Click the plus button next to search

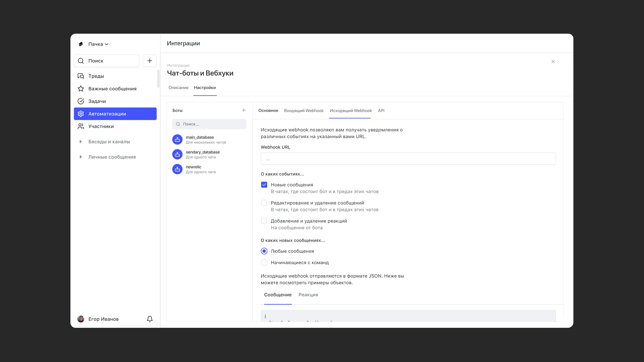pyautogui.click(x=149, y=61)
